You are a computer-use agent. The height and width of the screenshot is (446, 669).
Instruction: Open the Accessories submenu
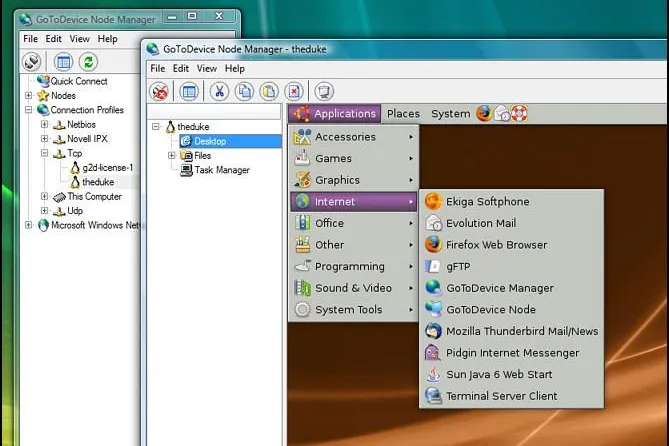point(354,137)
